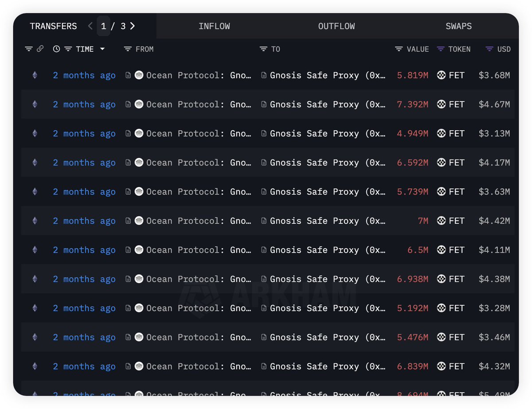Click Ethereum icon in the 6.592M row
532x409 pixels.
[x=35, y=163]
